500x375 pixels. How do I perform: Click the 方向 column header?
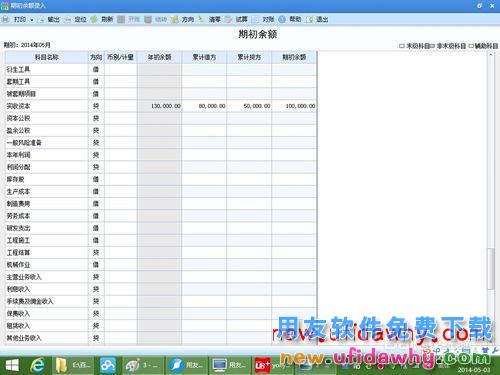tap(96, 57)
